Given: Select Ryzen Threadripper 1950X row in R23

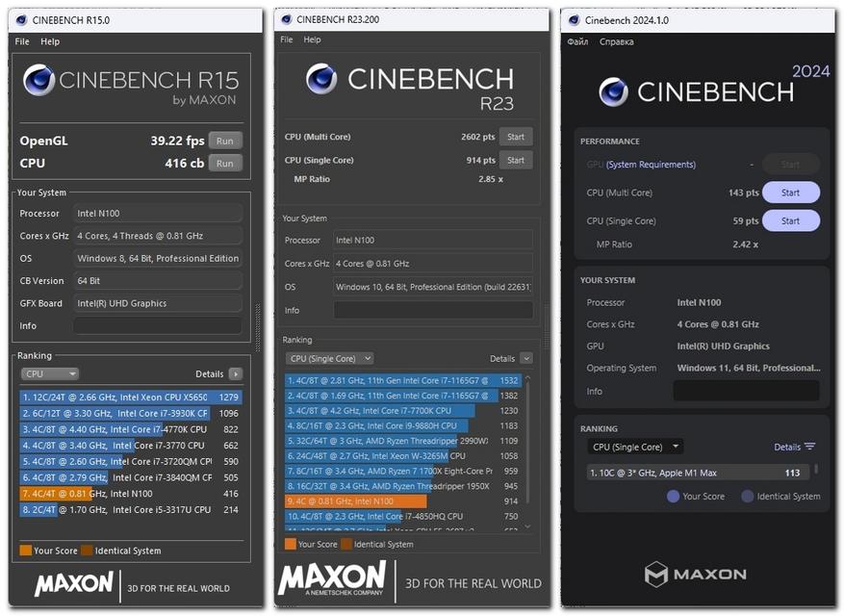Looking at the screenshot, I should click(x=403, y=486).
